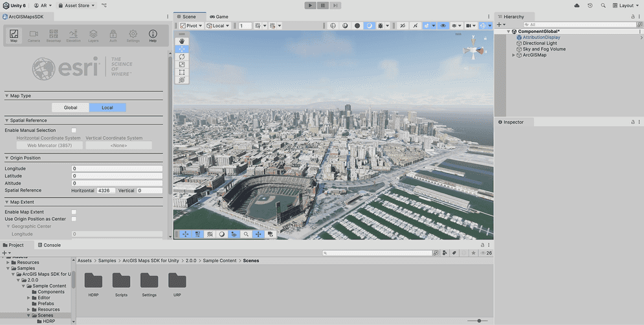The width and height of the screenshot is (644, 325).
Task: Select the Scale tool
Action: (x=182, y=65)
